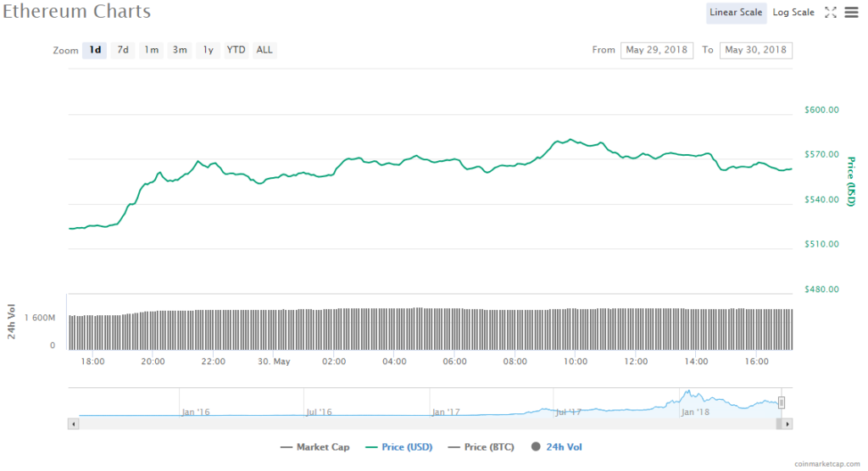Click the 16:00 time axis label
This screenshot has height=471, width=868.
(x=756, y=362)
